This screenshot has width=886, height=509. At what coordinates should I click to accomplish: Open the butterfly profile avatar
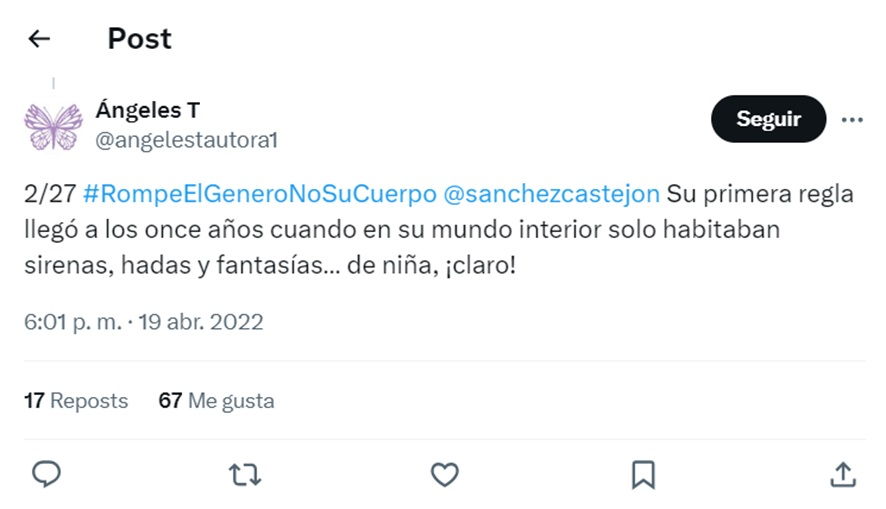tap(53, 125)
